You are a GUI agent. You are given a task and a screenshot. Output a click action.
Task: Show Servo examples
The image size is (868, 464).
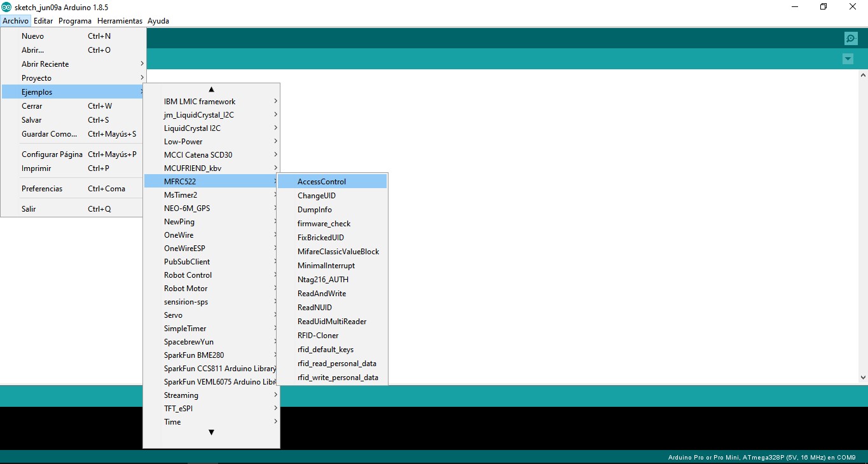pyautogui.click(x=211, y=315)
